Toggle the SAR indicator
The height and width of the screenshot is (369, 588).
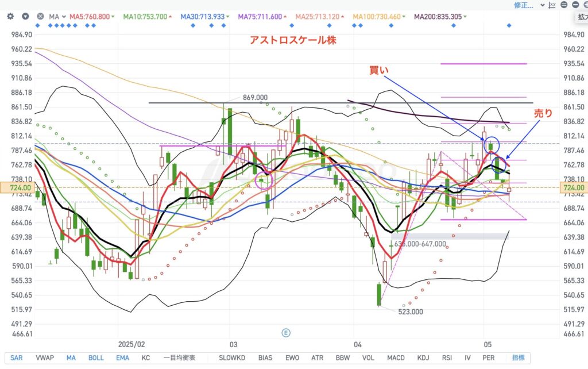pos(16,358)
